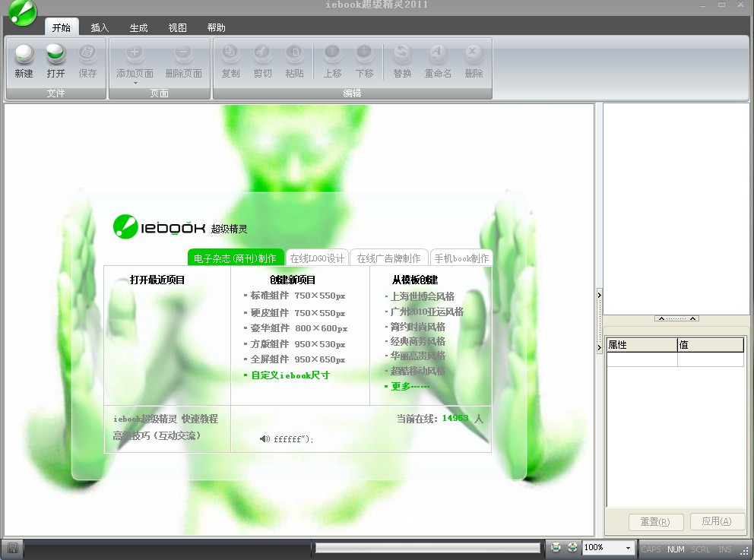Viewport: 754px width, 560px height.
Task: Collapse the upper panel via the up-arrows splitter
Action: (676, 318)
